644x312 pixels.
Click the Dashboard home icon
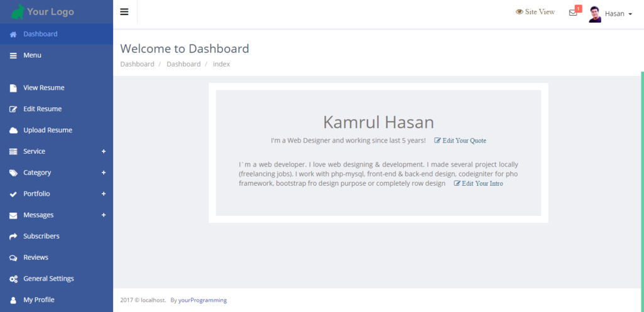pos(13,35)
